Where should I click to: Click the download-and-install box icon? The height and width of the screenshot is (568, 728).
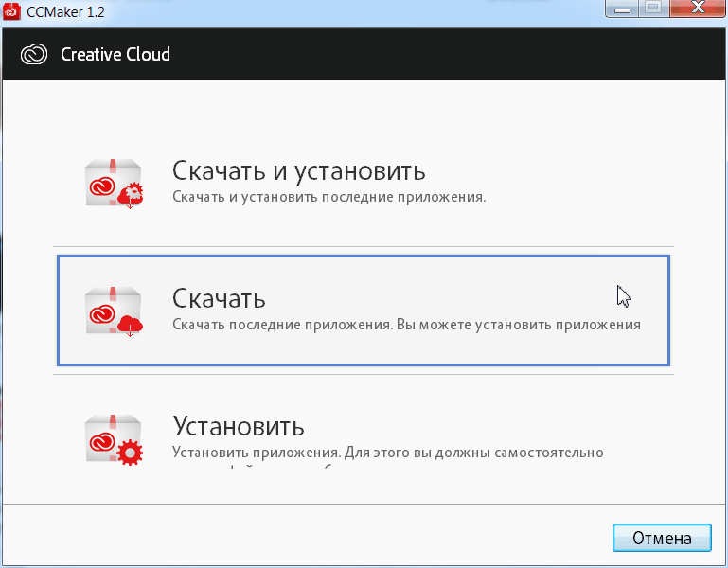[x=114, y=184]
